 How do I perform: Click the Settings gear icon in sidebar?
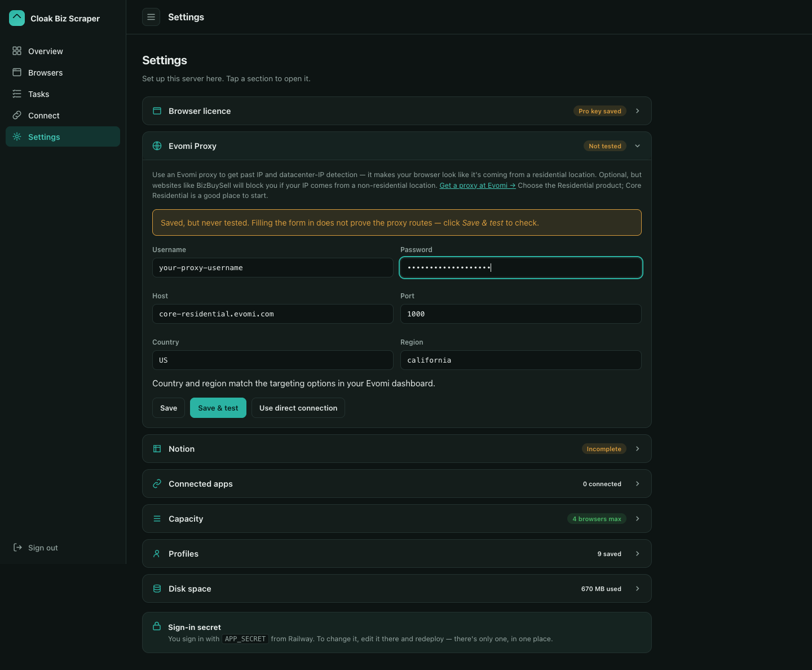click(x=17, y=136)
